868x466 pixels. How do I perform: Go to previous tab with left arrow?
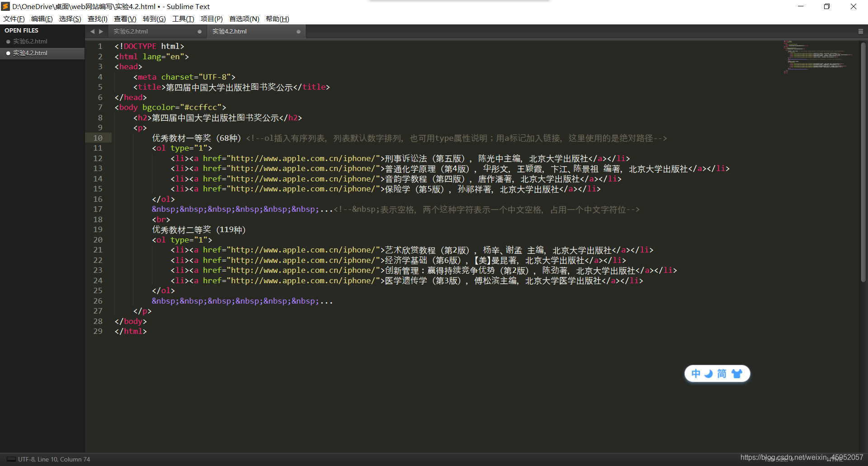pos(92,31)
